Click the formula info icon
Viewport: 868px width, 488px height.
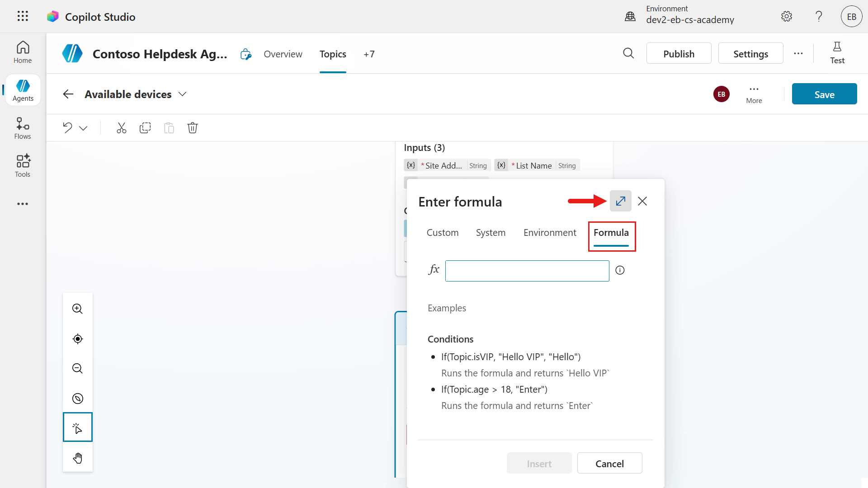(x=620, y=270)
